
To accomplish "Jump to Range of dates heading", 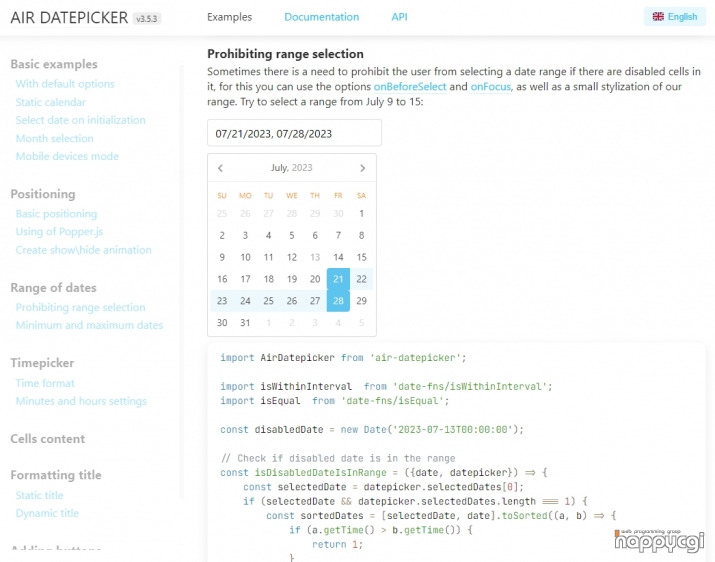I will click(x=53, y=288).
